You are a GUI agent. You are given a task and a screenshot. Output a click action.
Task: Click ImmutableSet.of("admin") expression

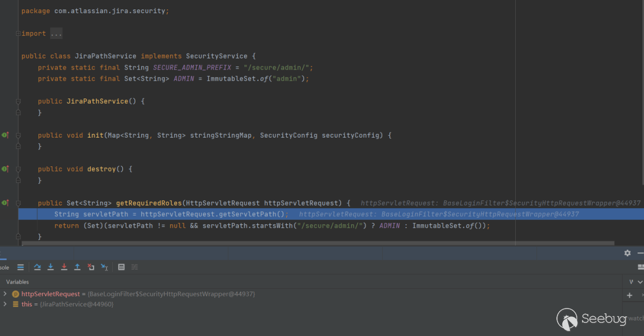(x=255, y=79)
